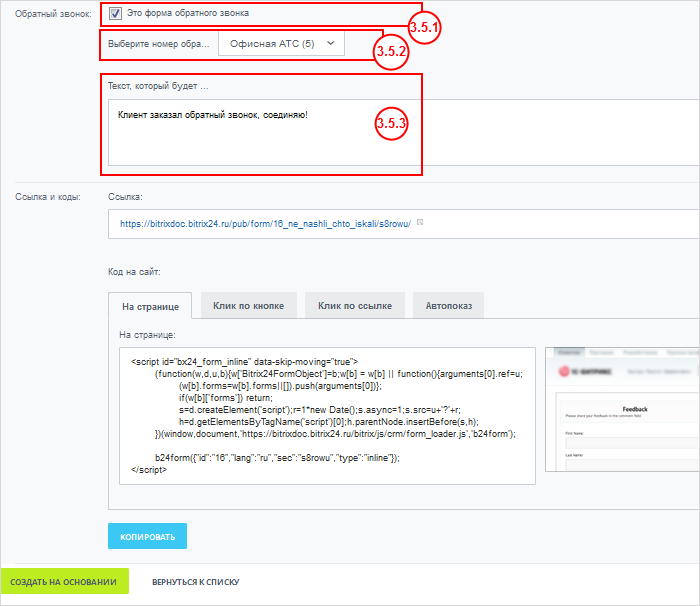Image resolution: width=700 pixels, height=606 pixels.
Task: Uncheck 'Это форма обратного звонка' checkbox
Action: pyautogui.click(x=115, y=13)
